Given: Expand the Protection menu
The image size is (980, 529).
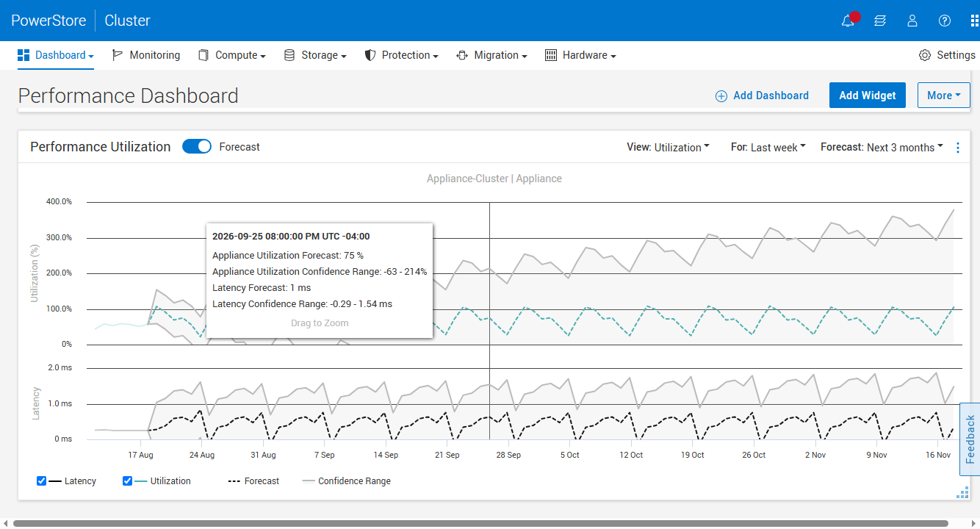Looking at the screenshot, I should (x=402, y=55).
